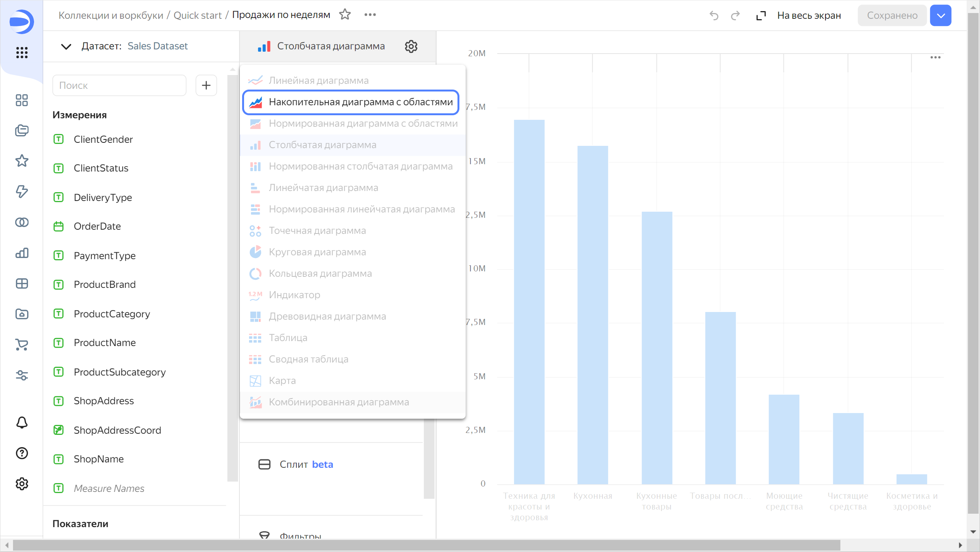The height and width of the screenshot is (552, 980).
Task: Open the chart's three-dot menu
Action: coord(935,57)
